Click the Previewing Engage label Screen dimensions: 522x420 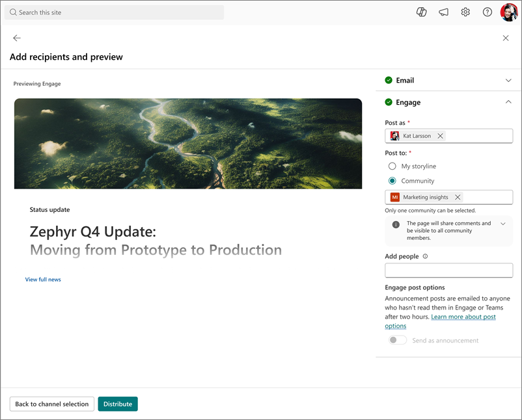[37, 84]
